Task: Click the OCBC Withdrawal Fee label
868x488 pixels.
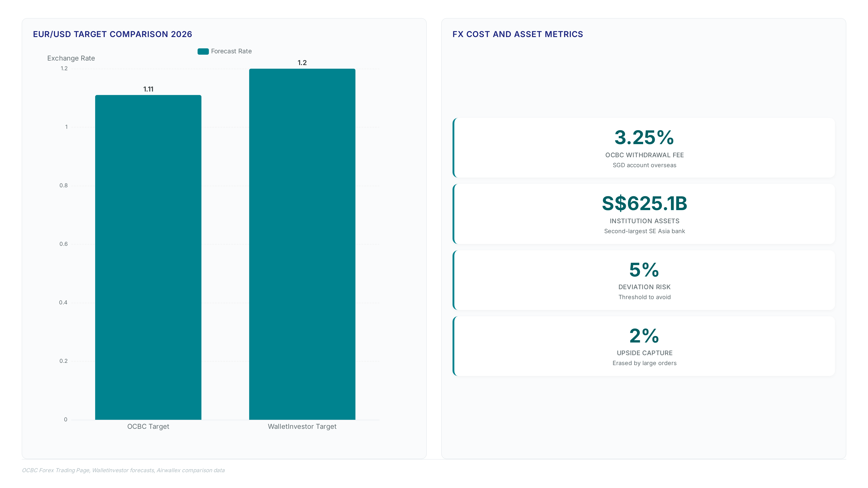Action: pyautogui.click(x=644, y=155)
